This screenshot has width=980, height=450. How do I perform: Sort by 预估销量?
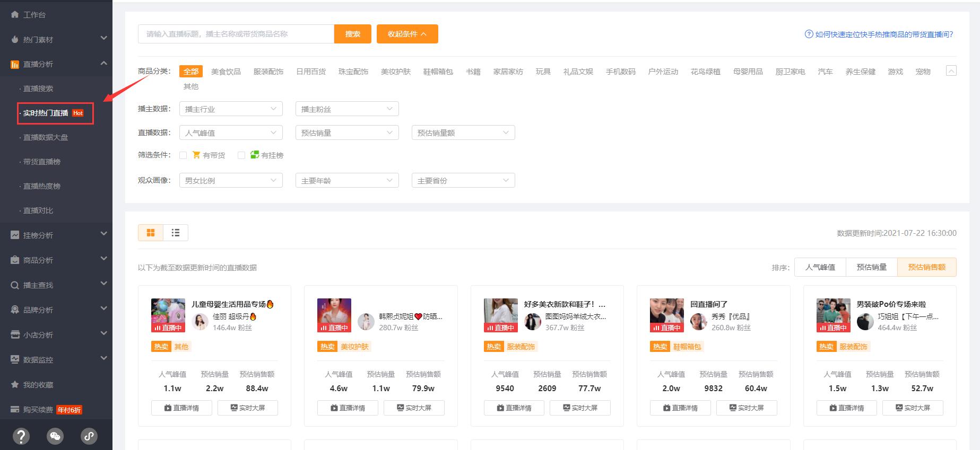(871, 267)
